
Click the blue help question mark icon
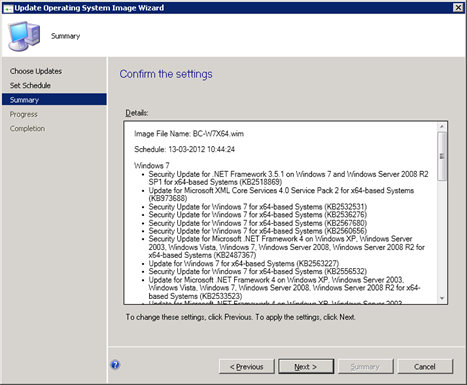[115, 365]
